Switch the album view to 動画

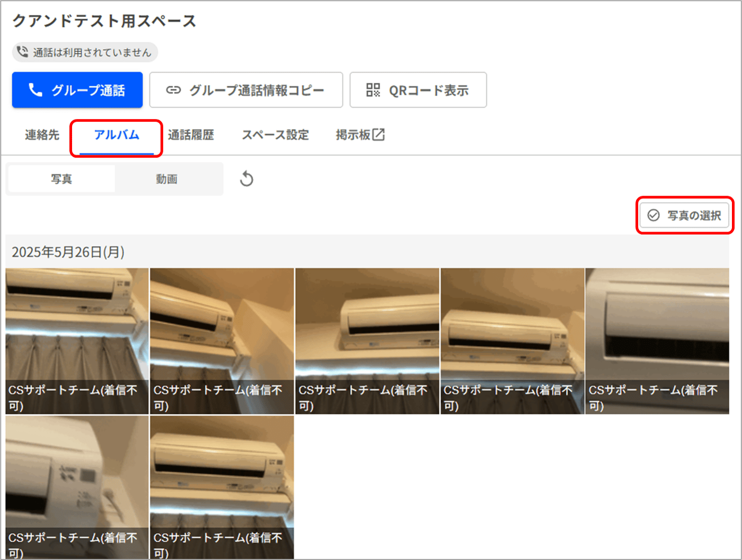[166, 179]
